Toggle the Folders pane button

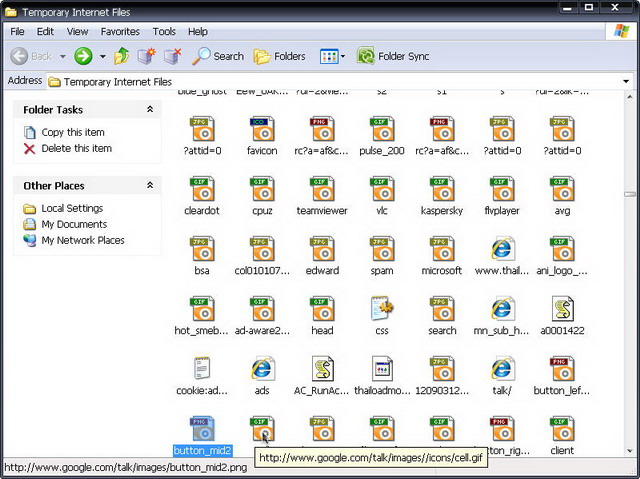pos(279,56)
